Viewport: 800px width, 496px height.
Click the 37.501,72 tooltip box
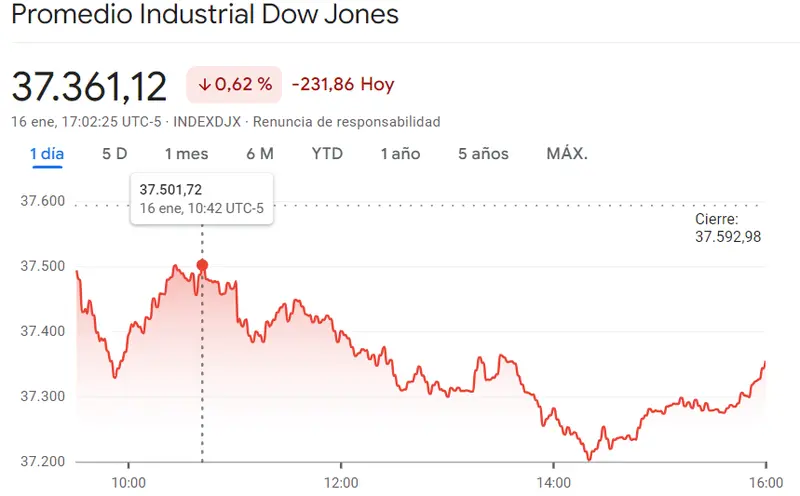point(202,198)
